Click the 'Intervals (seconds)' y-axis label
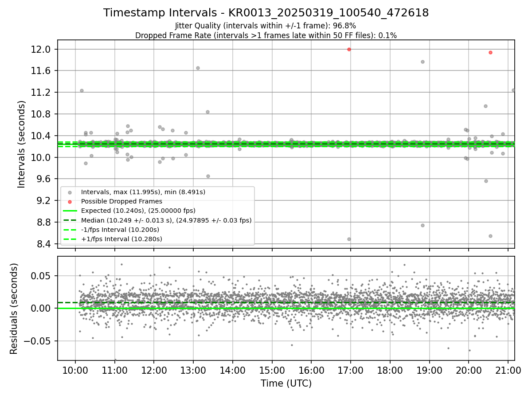 point(21,144)
